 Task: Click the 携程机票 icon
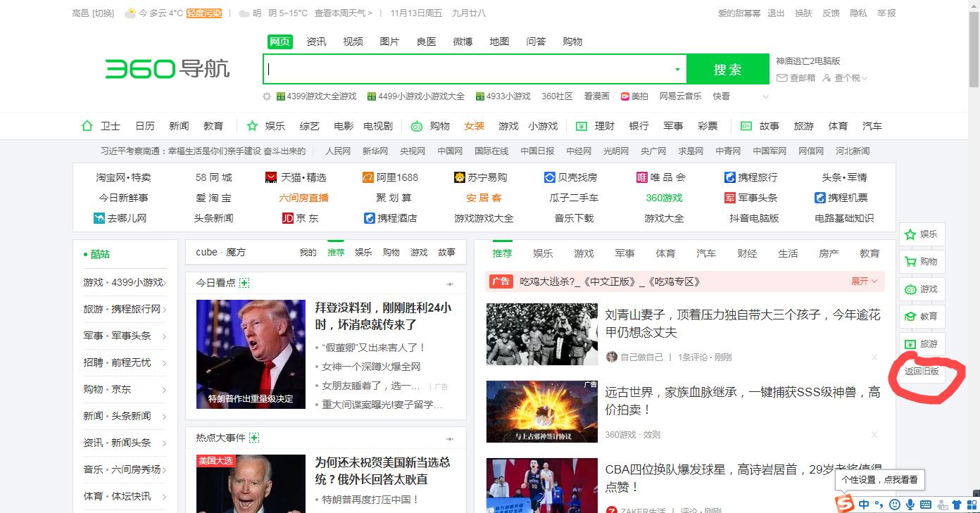coord(820,198)
